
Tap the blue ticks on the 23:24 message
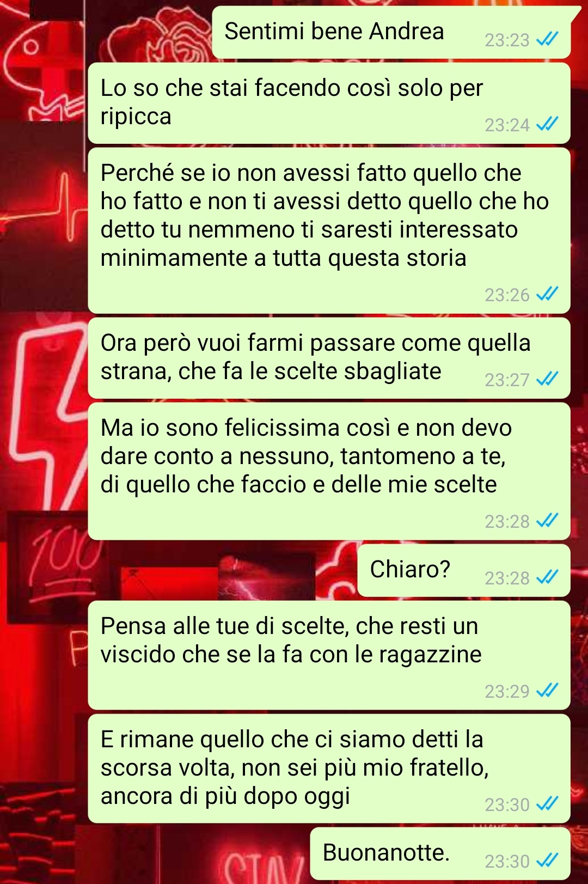click(x=547, y=124)
